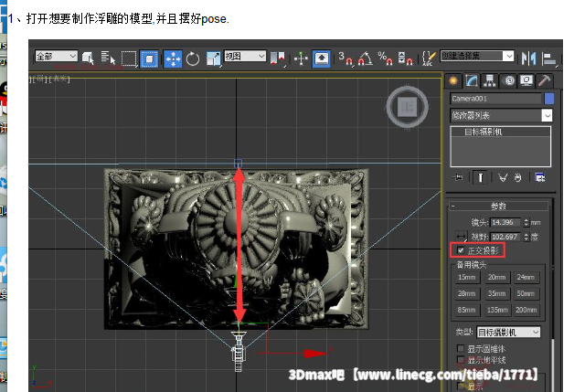
Task: Click the 85mm stock lens button
Action: point(467,310)
